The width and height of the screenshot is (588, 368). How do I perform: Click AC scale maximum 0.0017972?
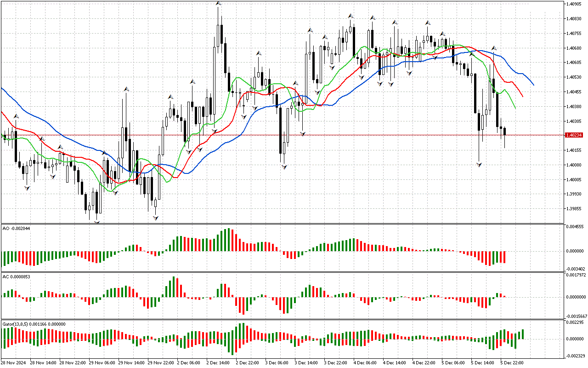tap(576, 275)
